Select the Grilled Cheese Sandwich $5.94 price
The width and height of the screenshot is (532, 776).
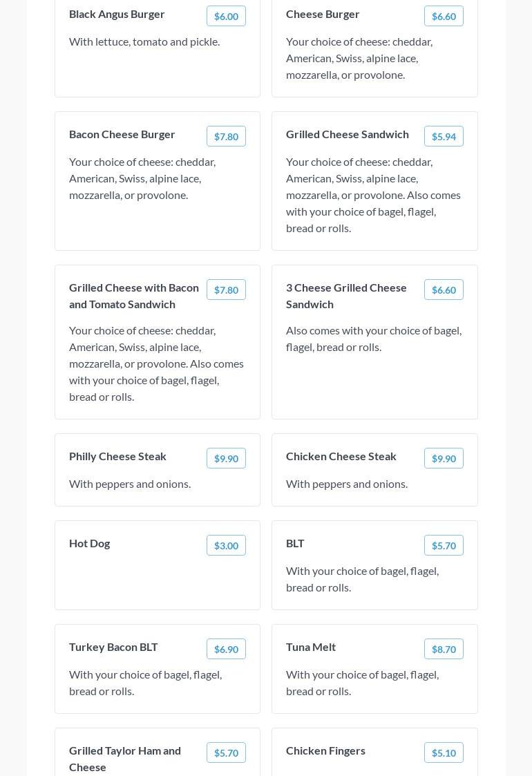pos(444,136)
